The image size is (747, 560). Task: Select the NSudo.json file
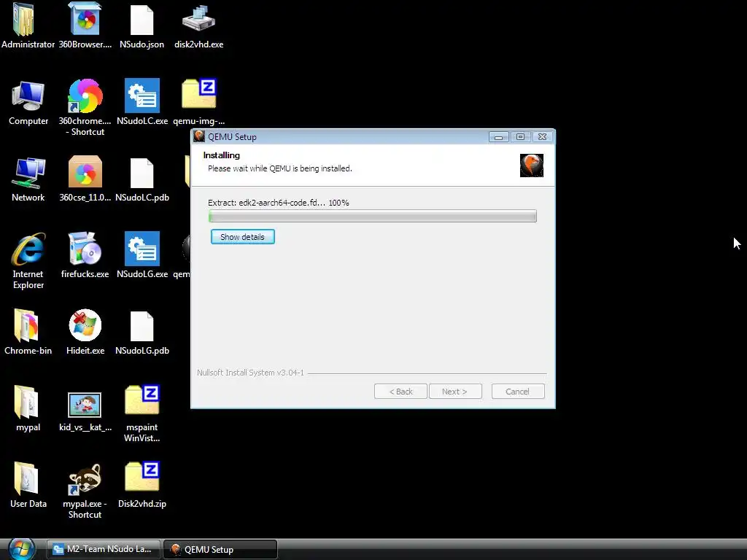[x=142, y=20]
